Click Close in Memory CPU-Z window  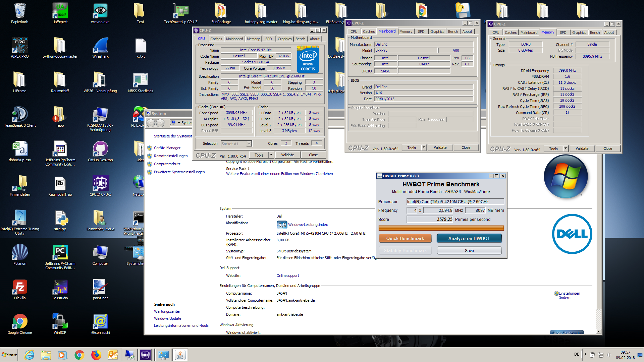(x=608, y=148)
